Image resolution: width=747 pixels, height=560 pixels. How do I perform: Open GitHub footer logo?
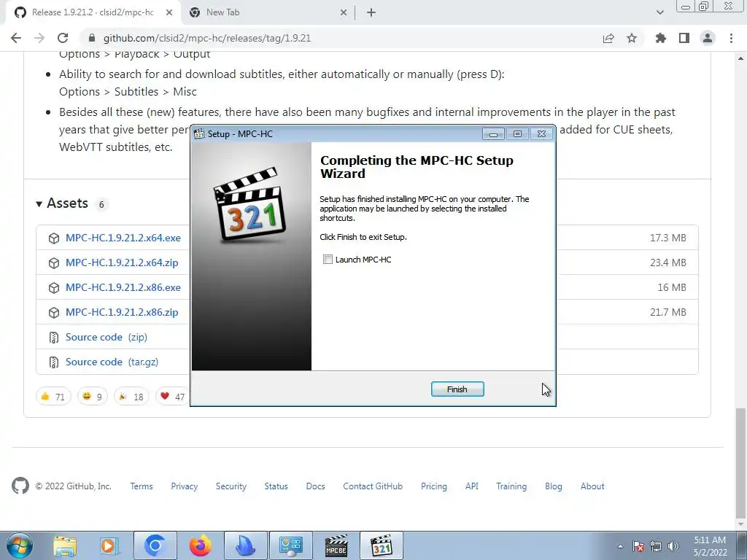pyautogui.click(x=20, y=486)
